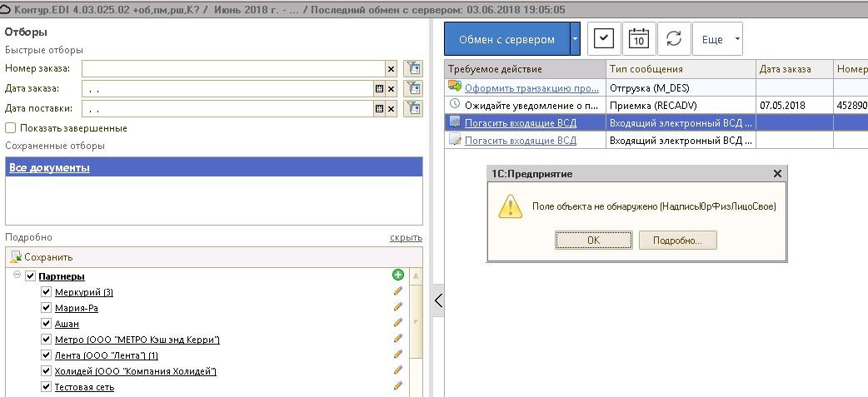Collapse the Партнеры tree node

(x=17, y=275)
